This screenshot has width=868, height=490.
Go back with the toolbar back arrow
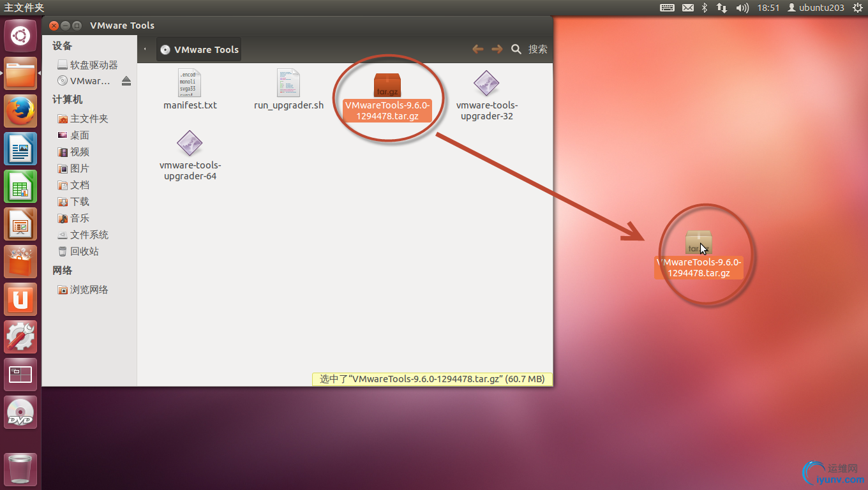(x=477, y=49)
